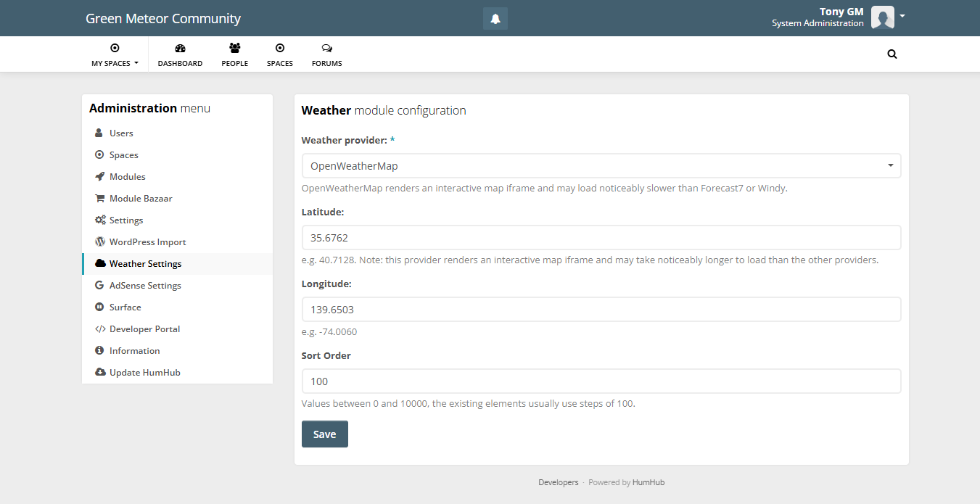
Task: Open the notifications bell icon
Action: (x=495, y=19)
